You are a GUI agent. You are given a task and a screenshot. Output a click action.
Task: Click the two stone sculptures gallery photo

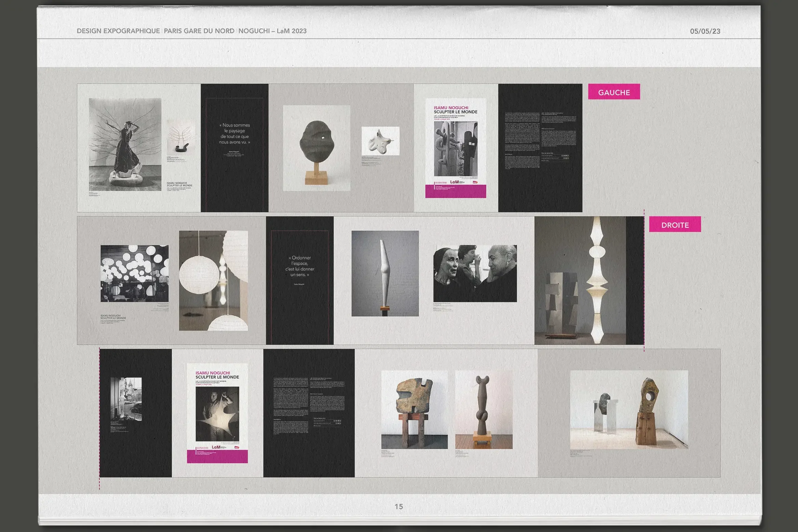pos(629,409)
